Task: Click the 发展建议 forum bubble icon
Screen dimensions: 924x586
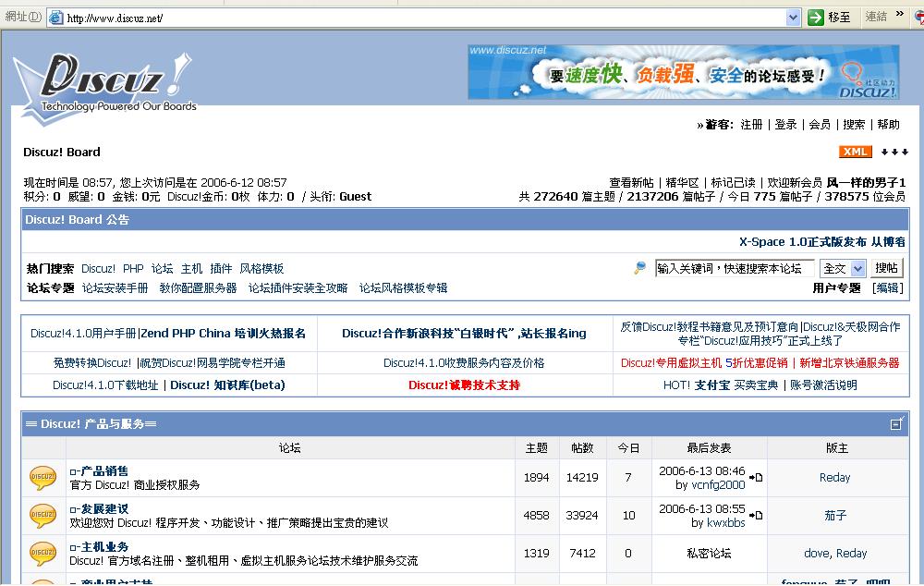Action: pyautogui.click(x=43, y=515)
